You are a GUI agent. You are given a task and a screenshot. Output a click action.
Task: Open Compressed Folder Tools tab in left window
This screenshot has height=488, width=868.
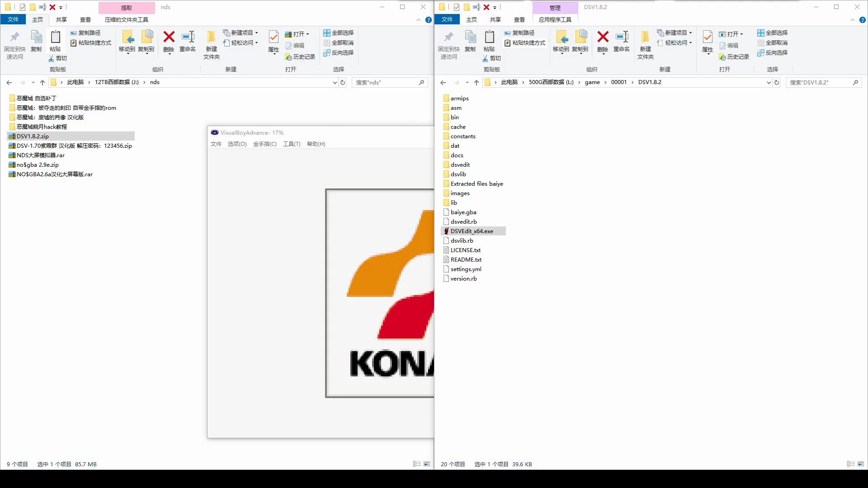coord(127,19)
